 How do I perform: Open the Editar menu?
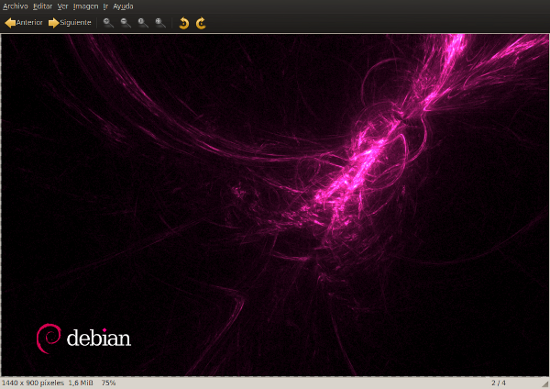[42, 6]
